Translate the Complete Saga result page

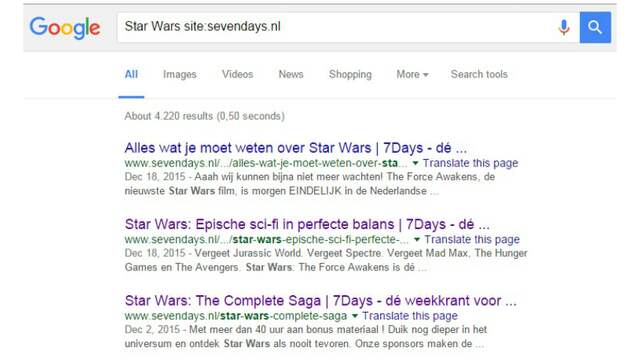pos(410,316)
